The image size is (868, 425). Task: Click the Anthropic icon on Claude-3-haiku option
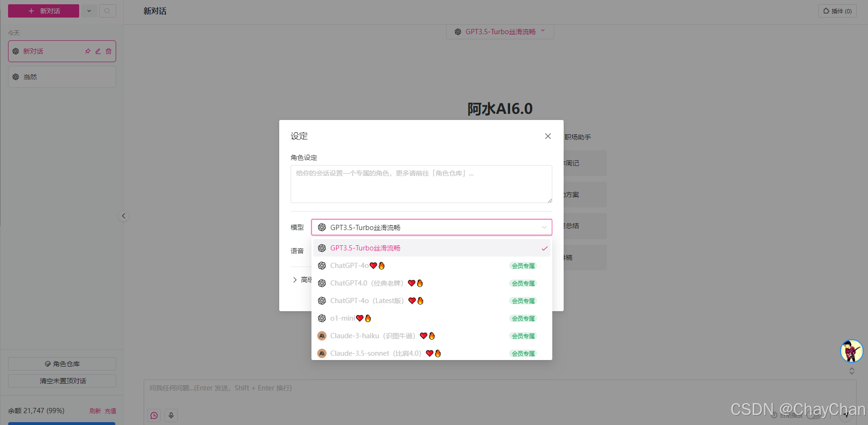point(322,336)
